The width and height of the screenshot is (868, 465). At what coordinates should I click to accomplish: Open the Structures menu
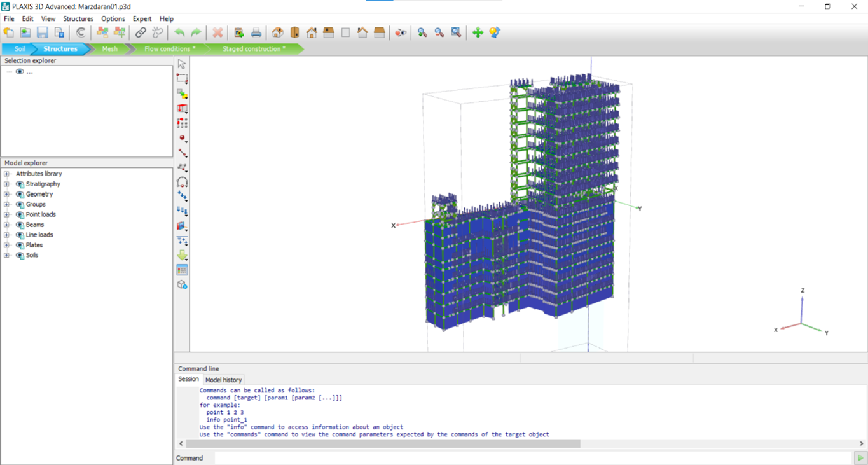[x=78, y=18]
